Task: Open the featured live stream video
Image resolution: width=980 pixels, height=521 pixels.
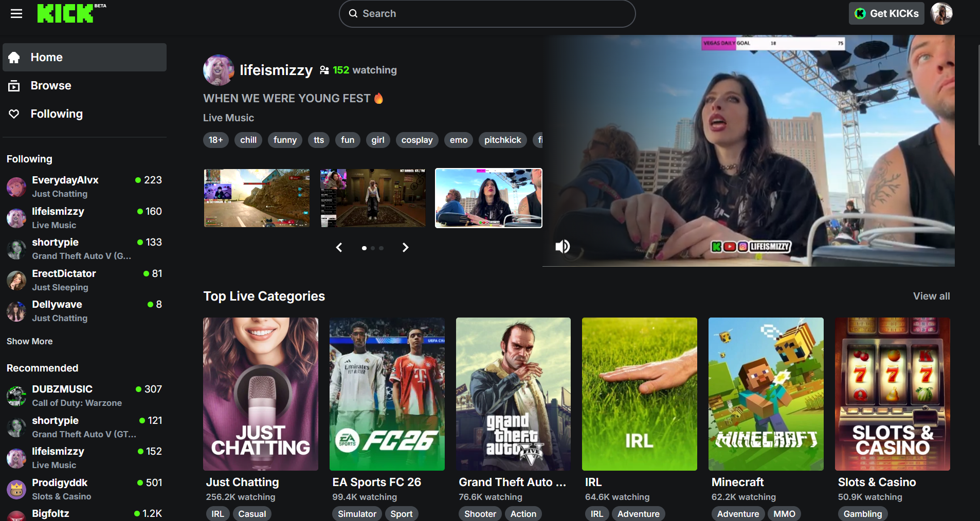Action: tap(749, 151)
